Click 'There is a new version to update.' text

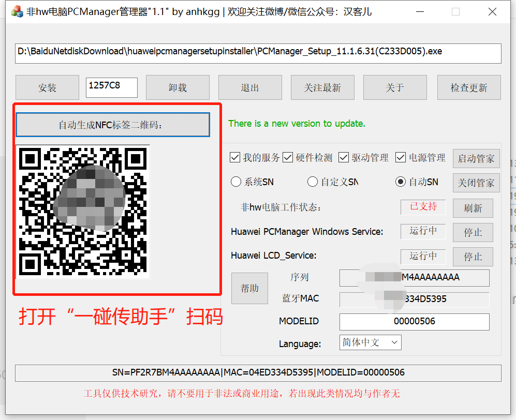(x=297, y=124)
